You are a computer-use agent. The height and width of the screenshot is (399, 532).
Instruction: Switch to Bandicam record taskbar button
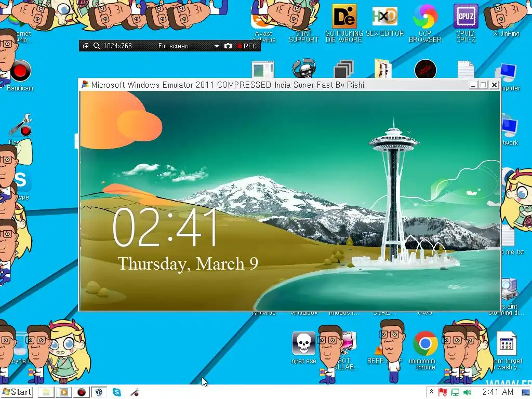click(82, 393)
